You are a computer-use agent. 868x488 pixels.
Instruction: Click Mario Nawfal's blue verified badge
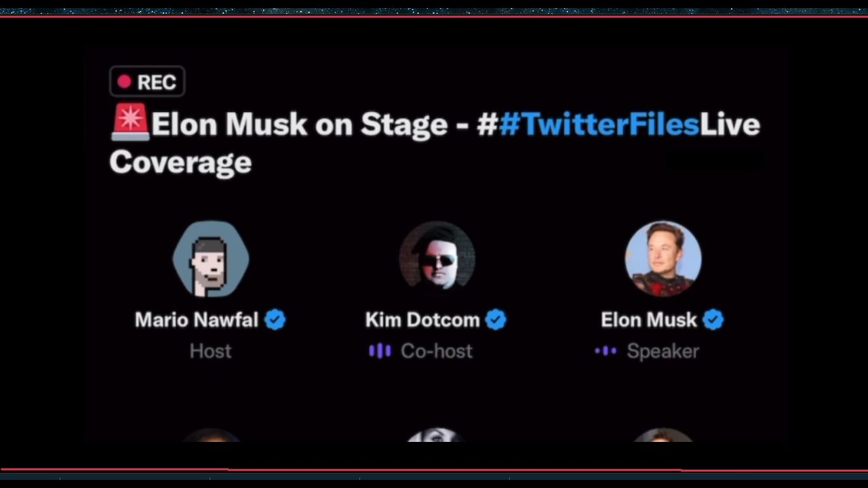pos(275,319)
